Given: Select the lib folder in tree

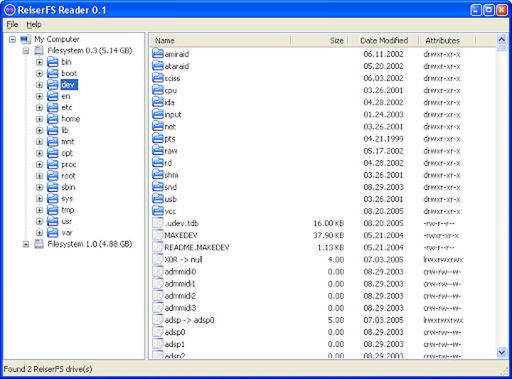Looking at the screenshot, I should (x=65, y=130).
